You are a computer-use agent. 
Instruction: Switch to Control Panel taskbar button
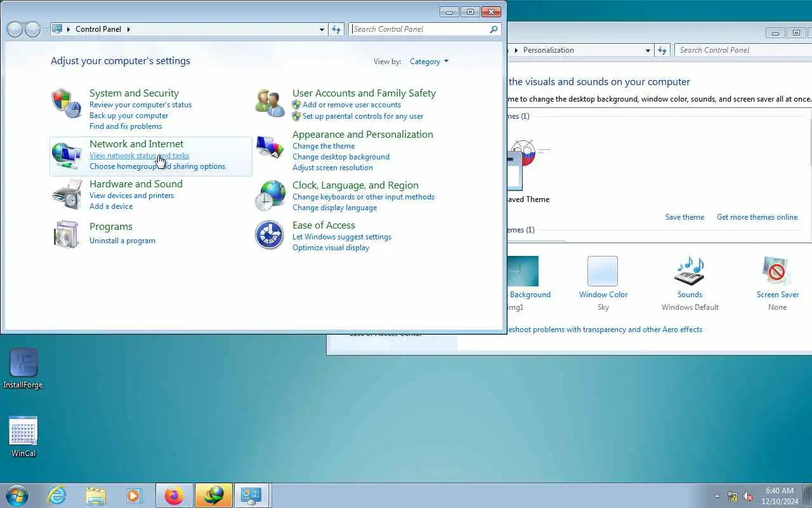pos(252,495)
